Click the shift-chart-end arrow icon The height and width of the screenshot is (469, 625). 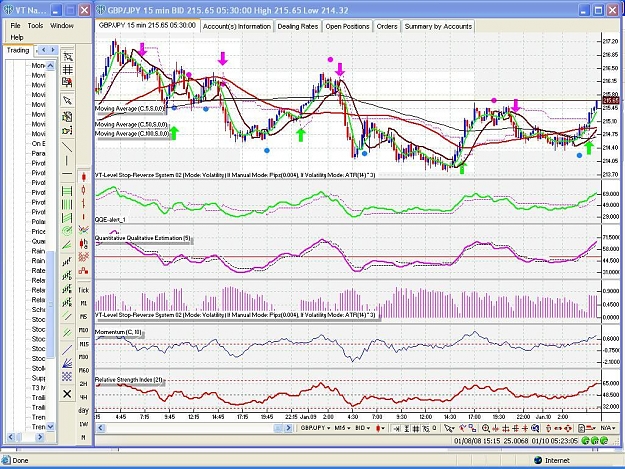click(x=396, y=428)
